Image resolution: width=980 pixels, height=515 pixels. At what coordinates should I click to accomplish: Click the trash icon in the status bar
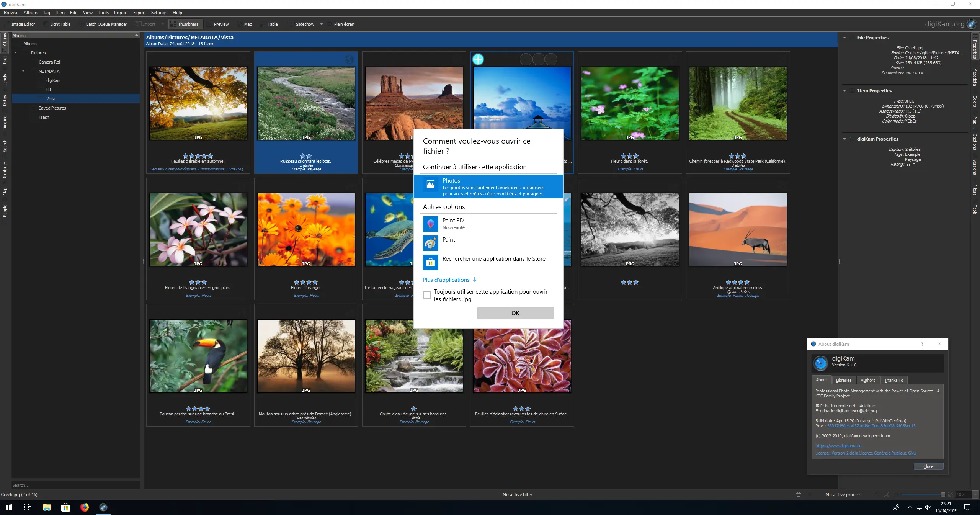[799, 494]
